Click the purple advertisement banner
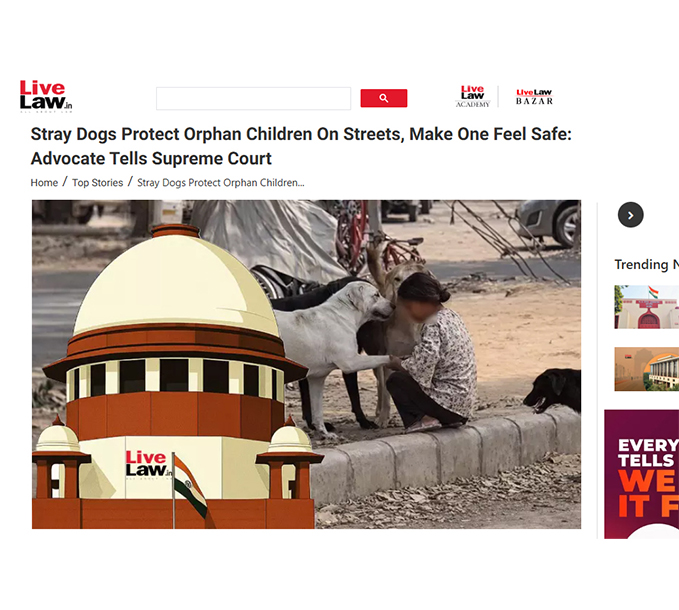 642,474
